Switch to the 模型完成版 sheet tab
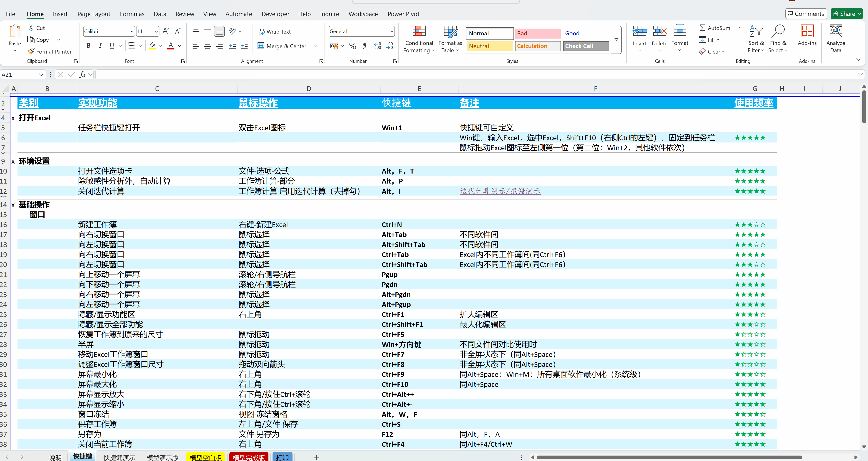Screen dimensions: 868x461 [249, 457]
